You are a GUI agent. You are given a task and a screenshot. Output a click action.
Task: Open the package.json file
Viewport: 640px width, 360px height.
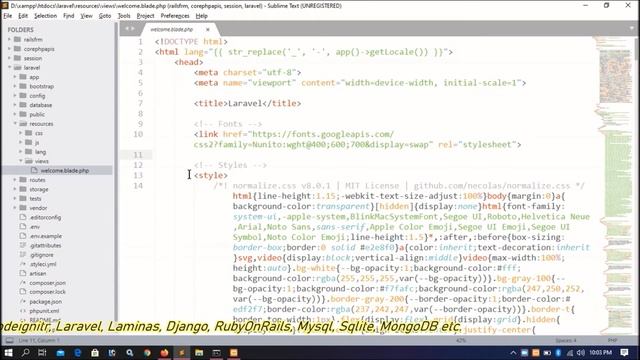[x=45, y=302]
